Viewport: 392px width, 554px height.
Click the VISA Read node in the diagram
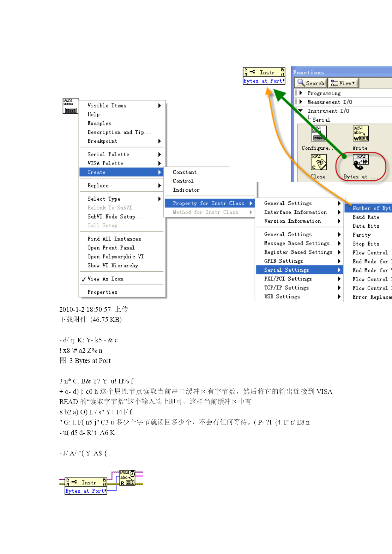(x=128, y=478)
